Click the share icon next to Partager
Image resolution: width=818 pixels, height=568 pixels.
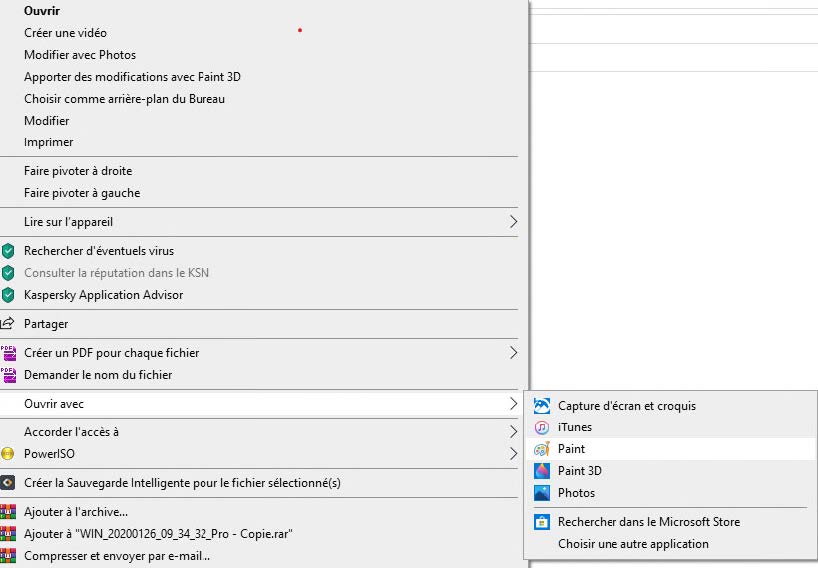point(7,324)
